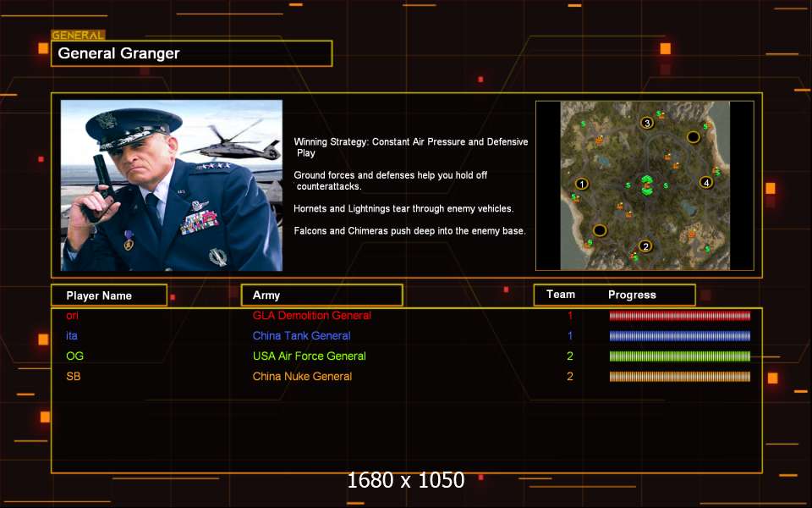Image resolution: width=812 pixels, height=508 pixels.
Task: Click 'China Nuke General' army entry
Action: point(302,376)
